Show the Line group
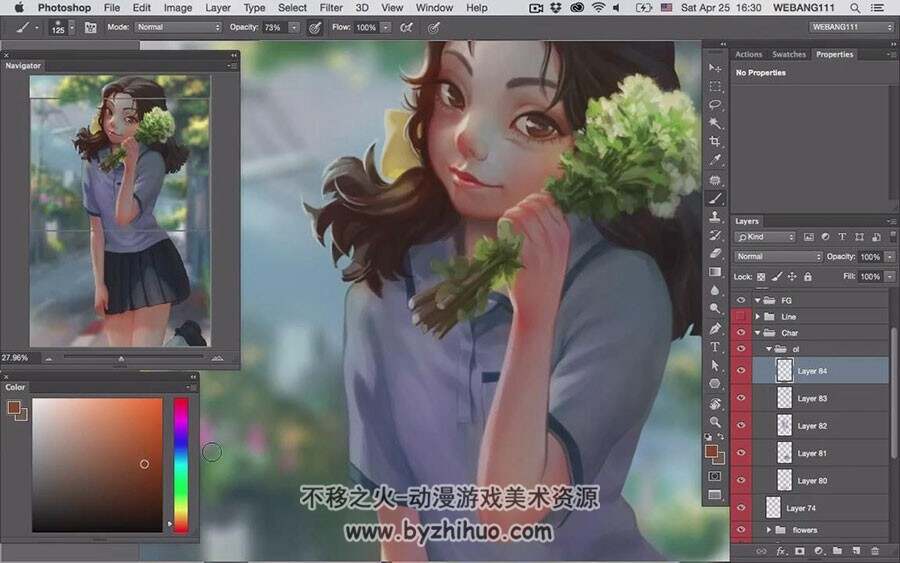900x563 pixels. [741, 316]
